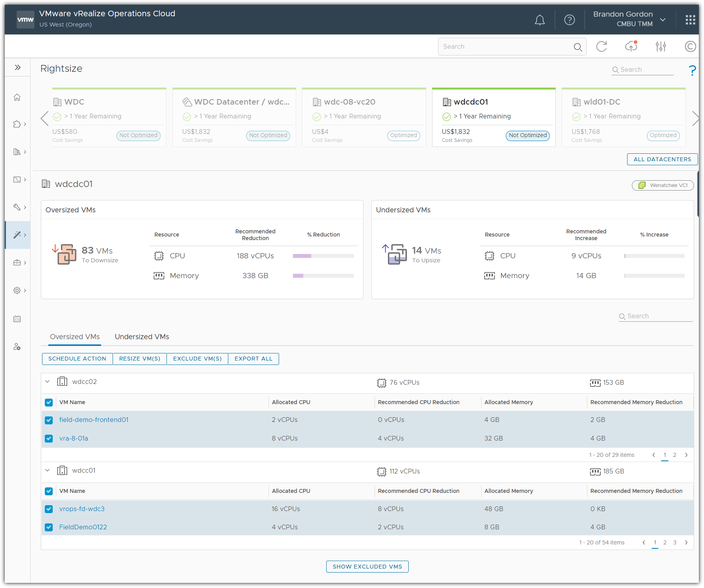
Task: Click the oversized Memory reduction bar
Action: pos(323,276)
